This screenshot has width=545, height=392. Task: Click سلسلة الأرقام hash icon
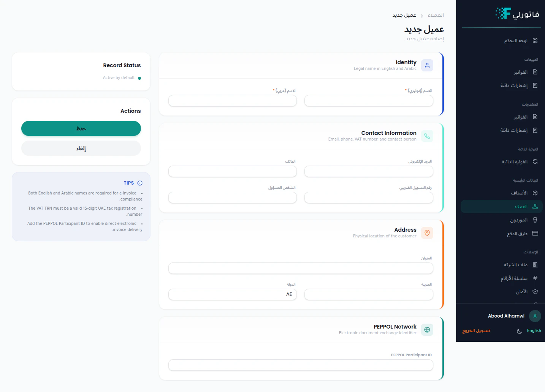[535, 278]
